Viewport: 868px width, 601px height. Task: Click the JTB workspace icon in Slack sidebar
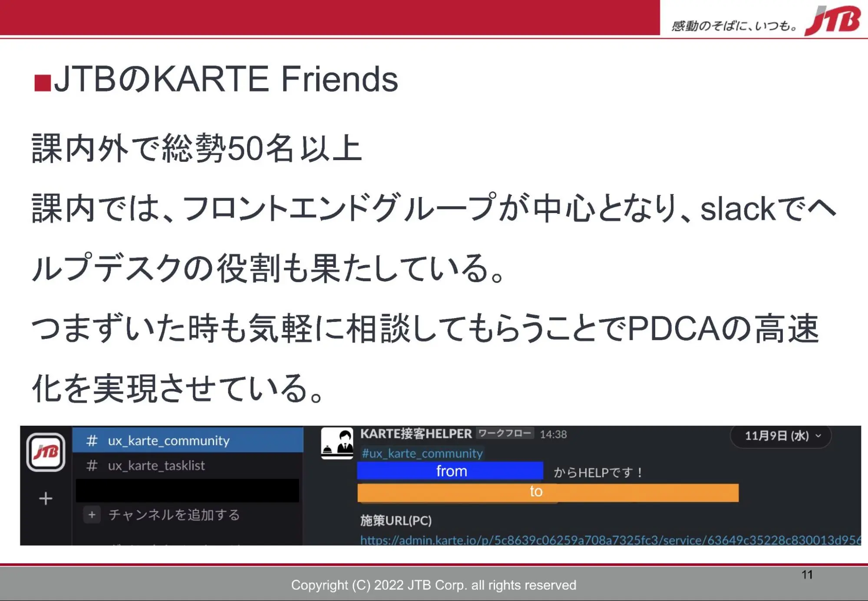coord(46,452)
